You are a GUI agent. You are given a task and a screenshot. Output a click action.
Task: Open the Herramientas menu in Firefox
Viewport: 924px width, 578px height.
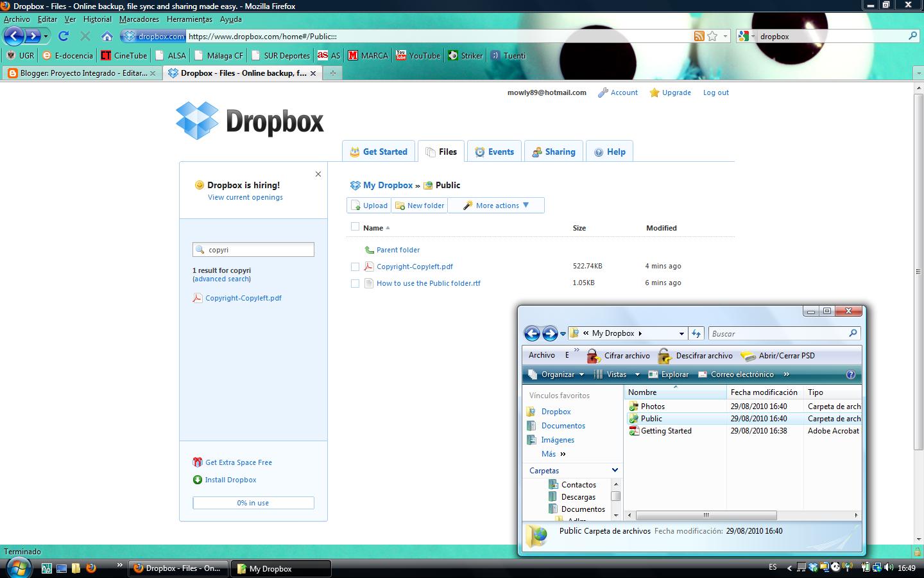[189, 19]
